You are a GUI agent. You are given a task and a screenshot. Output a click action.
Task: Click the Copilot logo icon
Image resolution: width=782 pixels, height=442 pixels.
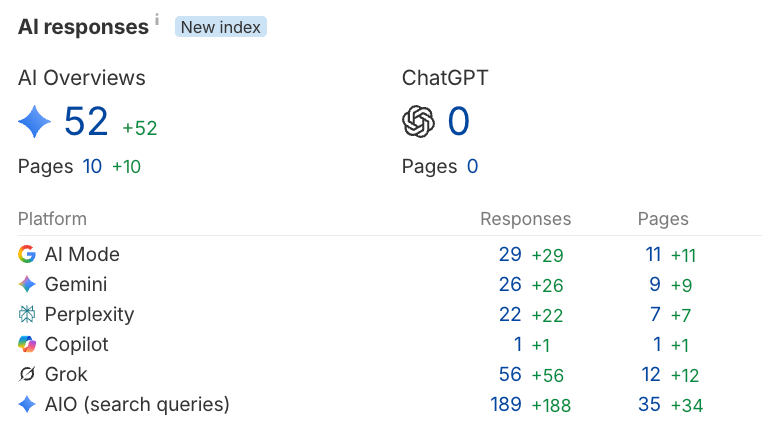pyautogui.click(x=27, y=344)
